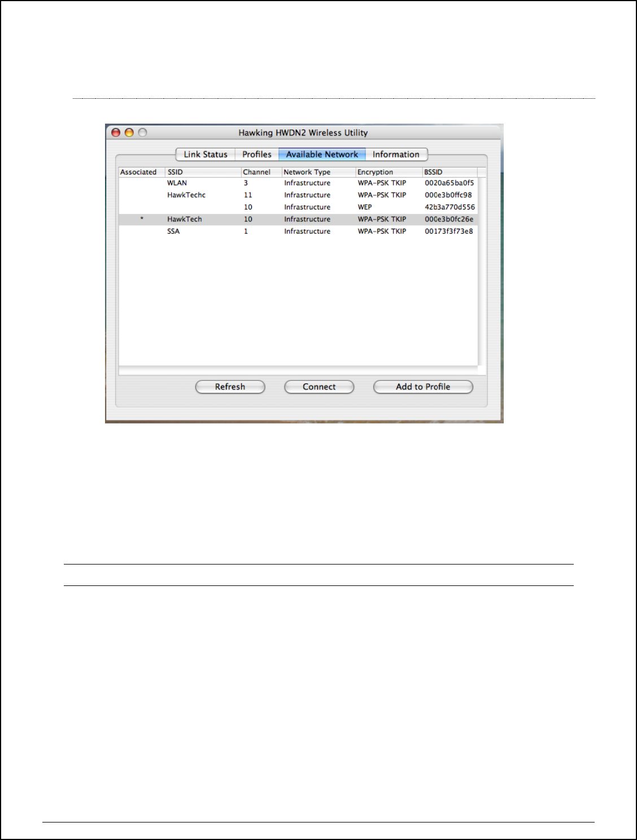Click the Refresh button
This screenshot has height=840, width=637.
[x=230, y=387]
